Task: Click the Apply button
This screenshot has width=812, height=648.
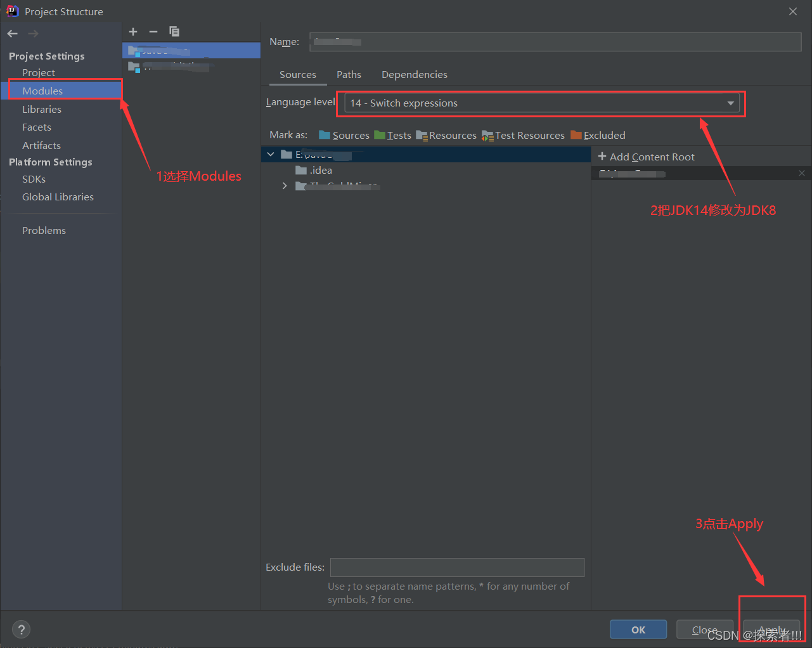Action: 771,630
